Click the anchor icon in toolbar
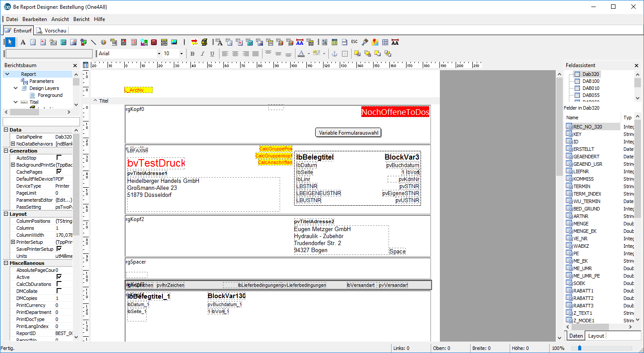The image size is (644, 353). click(x=334, y=53)
